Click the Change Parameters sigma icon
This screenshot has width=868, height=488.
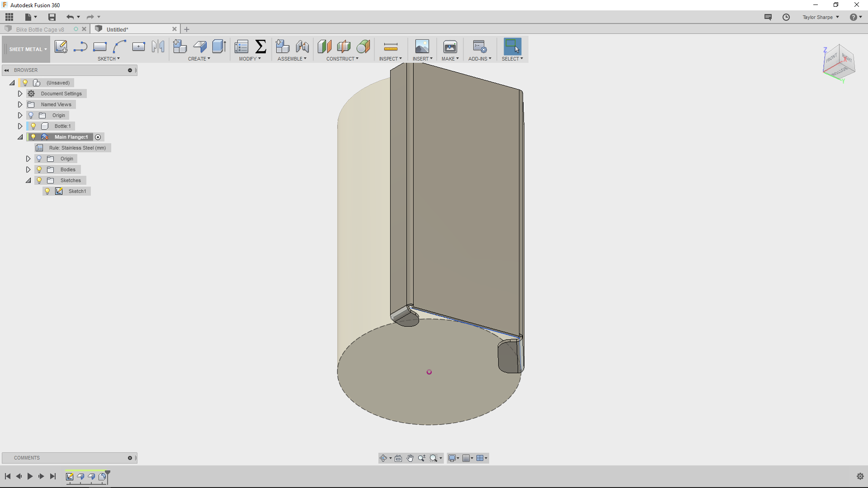(x=261, y=47)
